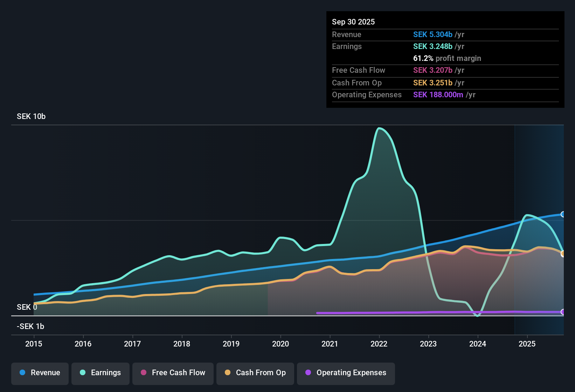
Task: Click the pink Free Cash Flow legend dot
Action: (x=144, y=373)
